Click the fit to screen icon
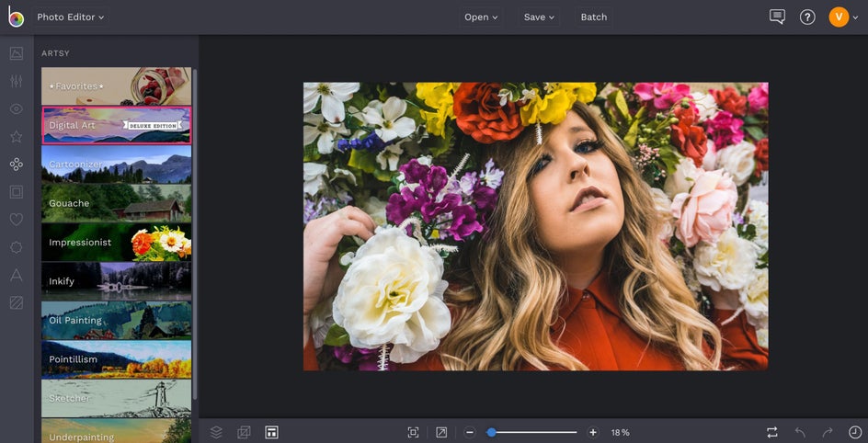The image size is (868, 443). (413, 432)
